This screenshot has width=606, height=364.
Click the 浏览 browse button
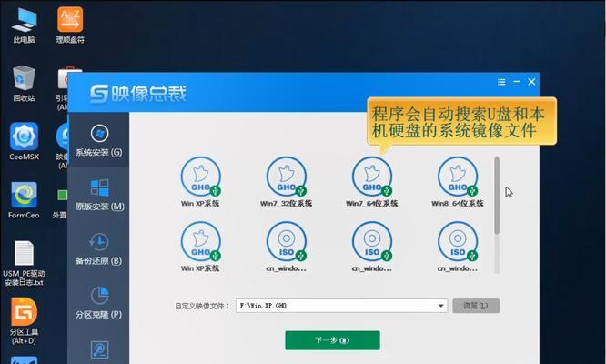click(476, 306)
